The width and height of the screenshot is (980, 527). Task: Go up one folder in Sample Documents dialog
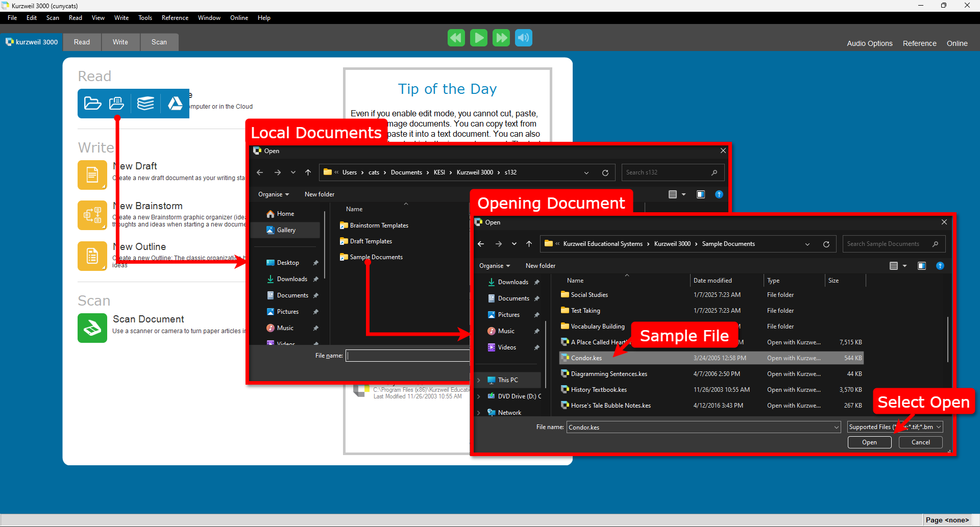click(x=529, y=244)
